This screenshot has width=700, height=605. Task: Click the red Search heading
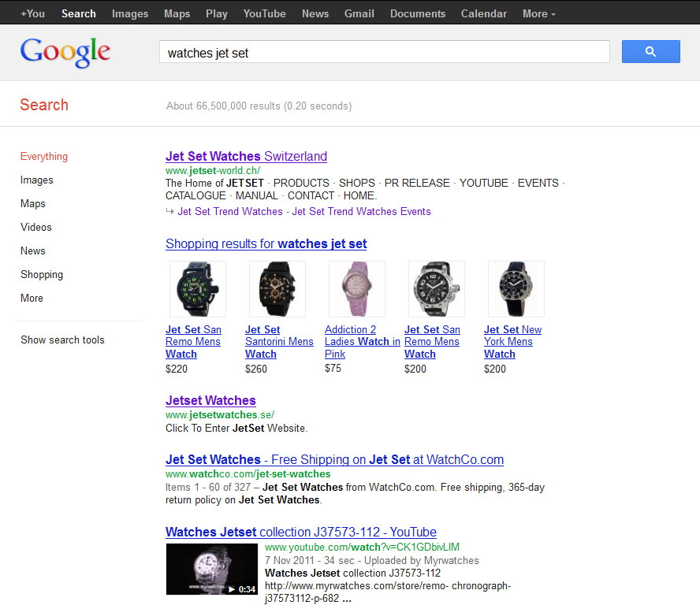(x=44, y=105)
